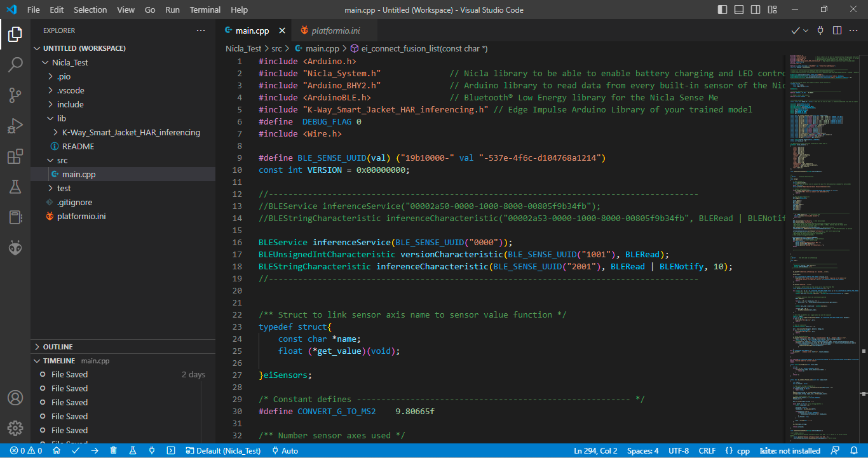Click Default (Nicla_Test) environment in status bar
Viewport: 868px width, 458px height.
coord(224,450)
